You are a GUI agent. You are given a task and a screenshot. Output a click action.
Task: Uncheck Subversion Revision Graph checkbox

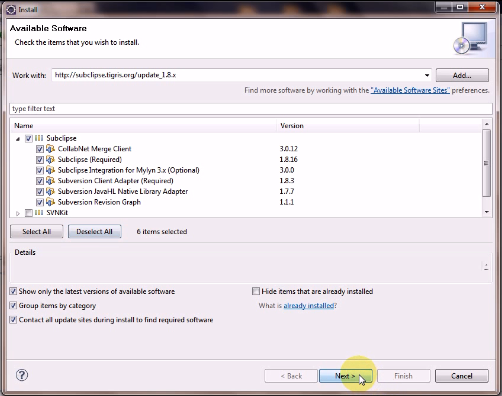coord(40,202)
